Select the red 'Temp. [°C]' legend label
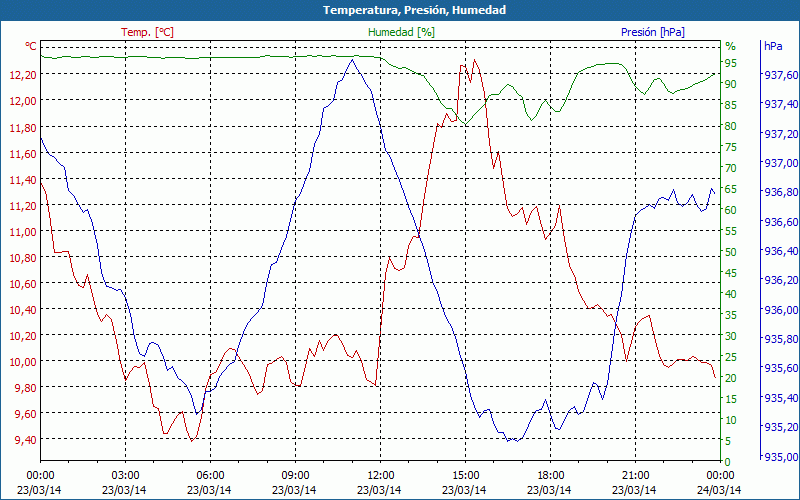The height and width of the screenshot is (500, 800). pyautogui.click(x=147, y=32)
